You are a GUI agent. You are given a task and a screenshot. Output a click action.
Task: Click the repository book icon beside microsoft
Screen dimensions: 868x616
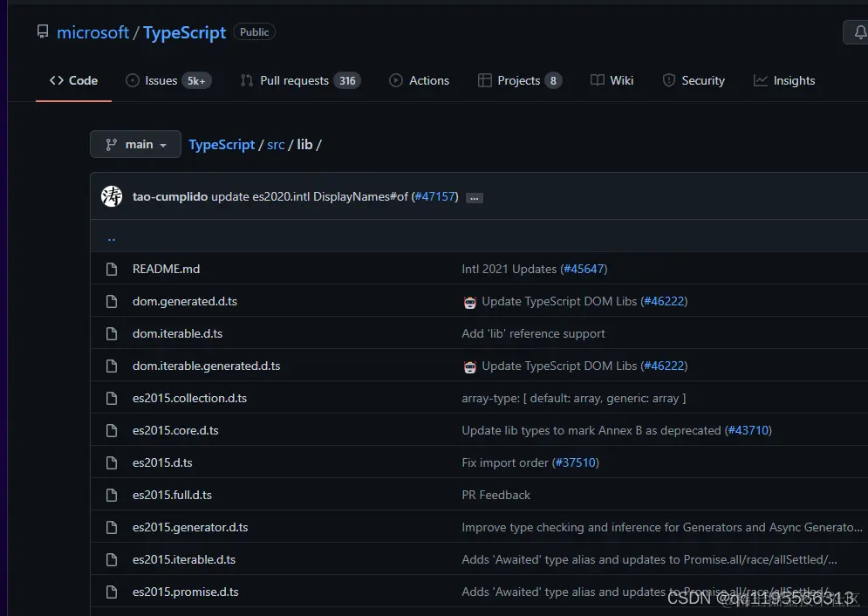coord(43,31)
